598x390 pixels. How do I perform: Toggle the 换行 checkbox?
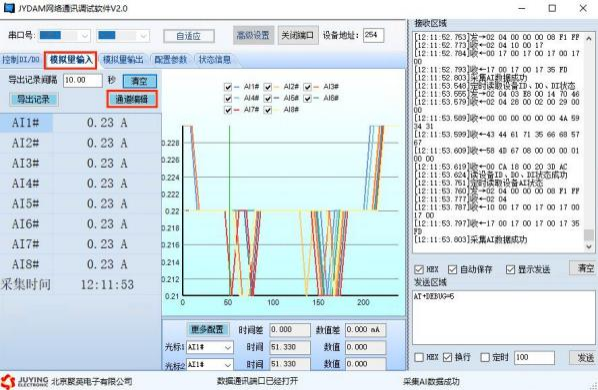pos(447,357)
